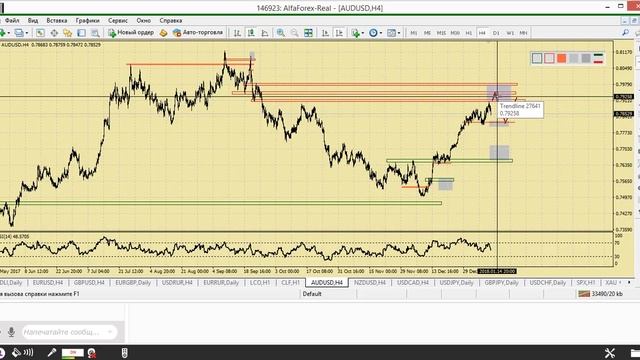Open the MetaEditor gold icon
Viewport: 640px width, 360px height.
(164, 33)
